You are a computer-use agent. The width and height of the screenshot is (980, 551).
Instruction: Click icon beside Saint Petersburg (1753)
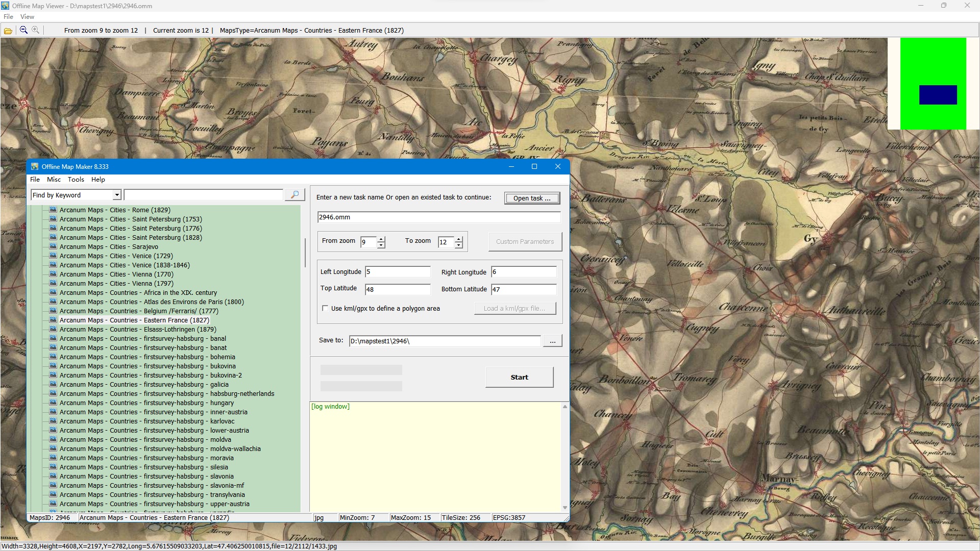53,219
